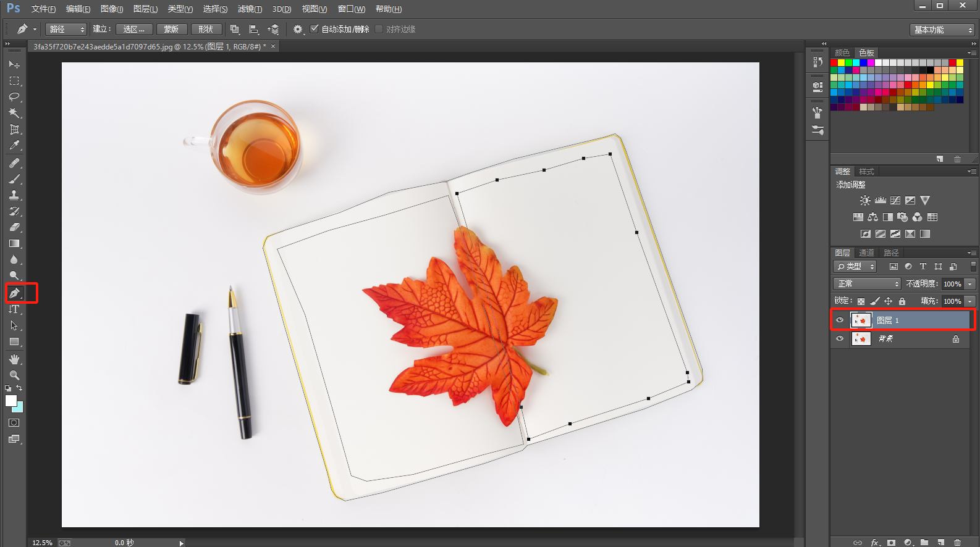Hide the 背景 layer visibility eye

pyautogui.click(x=840, y=338)
